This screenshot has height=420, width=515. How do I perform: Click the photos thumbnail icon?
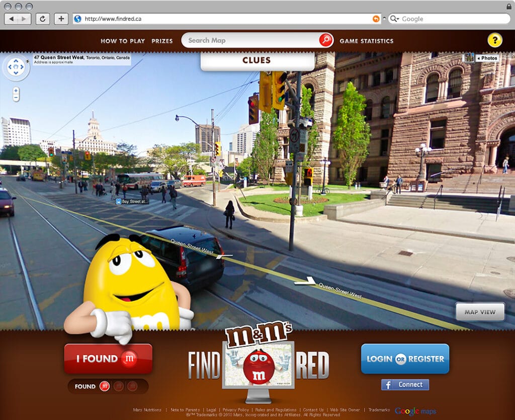click(x=469, y=58)
